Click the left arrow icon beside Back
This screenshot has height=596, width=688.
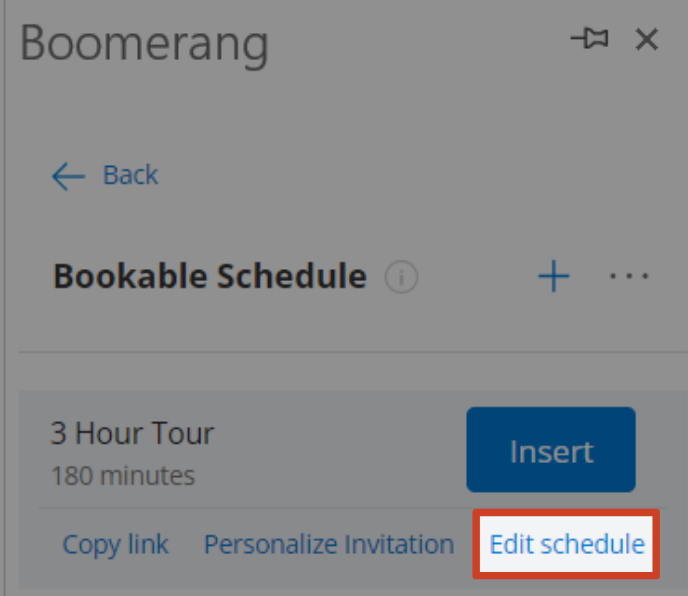pyautogui.click(x=68, y=176)
